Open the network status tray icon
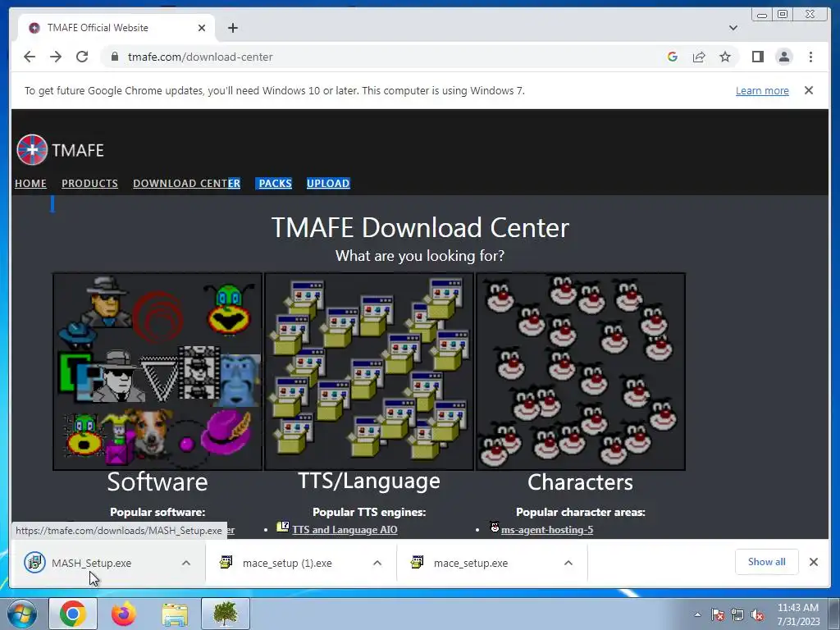The width and height of the screenshot is (840, 630). 737,614
